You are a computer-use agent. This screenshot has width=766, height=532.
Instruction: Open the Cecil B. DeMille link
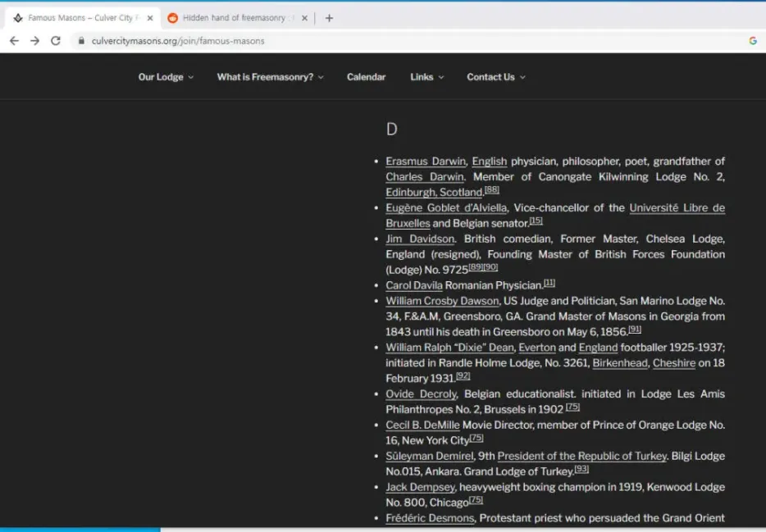point(422,425)
